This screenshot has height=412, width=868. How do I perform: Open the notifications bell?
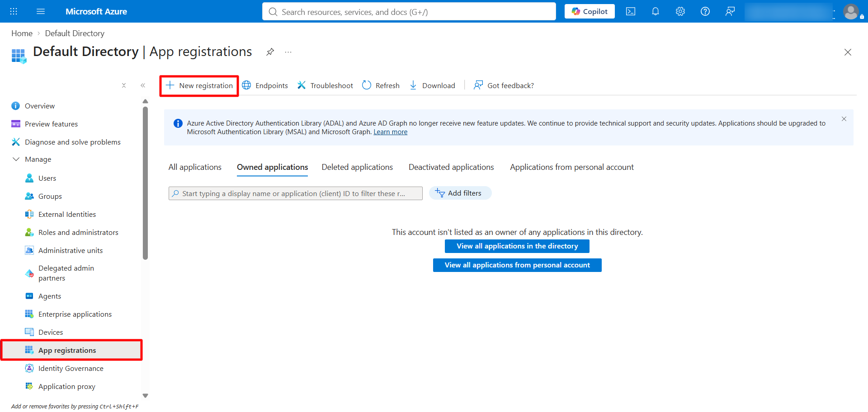click(x=656, y=11)
